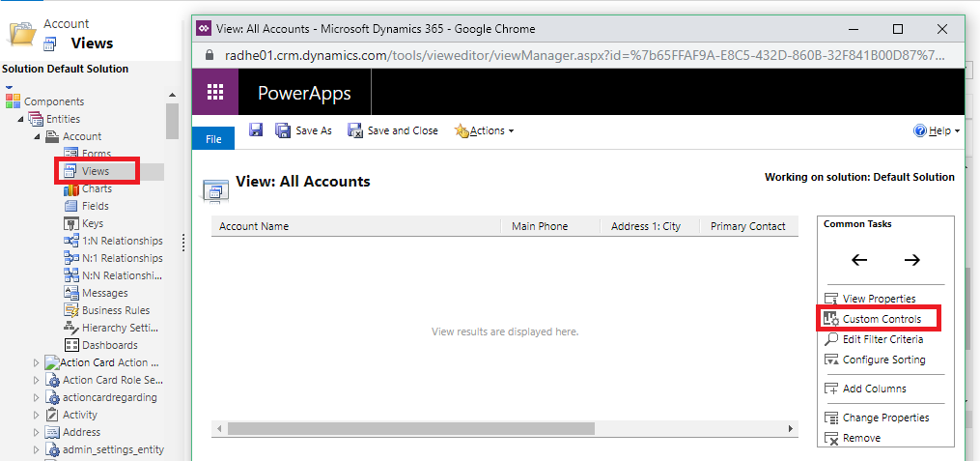Open N:N Relationships node
980x461 pixels.
113,275
